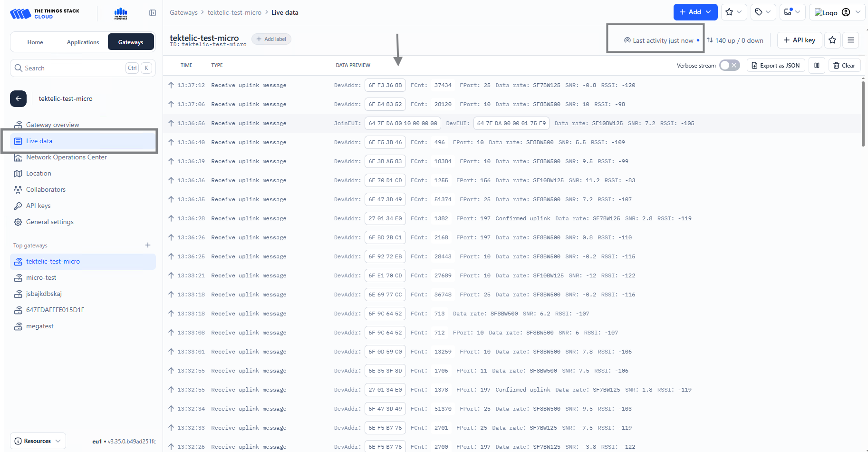Pause the live data stream
This screenshot has width=868, height=452.
tap(817, 65)
